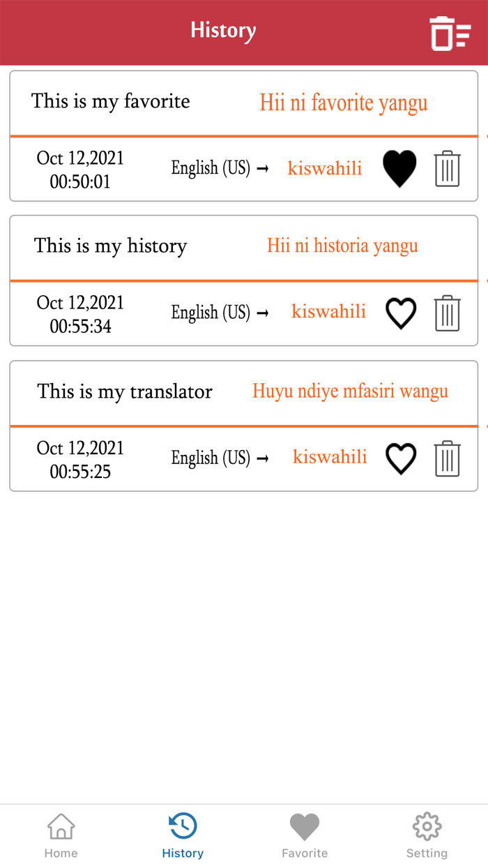This screenshot has width=488, height=868.
Task: Tap the translation "Huyu ndiye mfasiri wangu"
Action: pyautogui.click(x=349, y=391)
